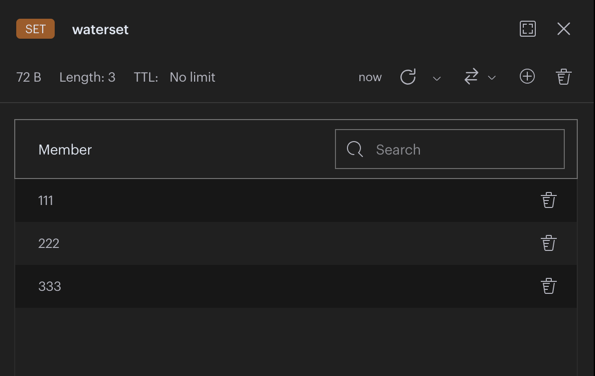This screenshot has height=376, width=595.
Task: Click the TTL No limit value
Action: tap(192, 77)
